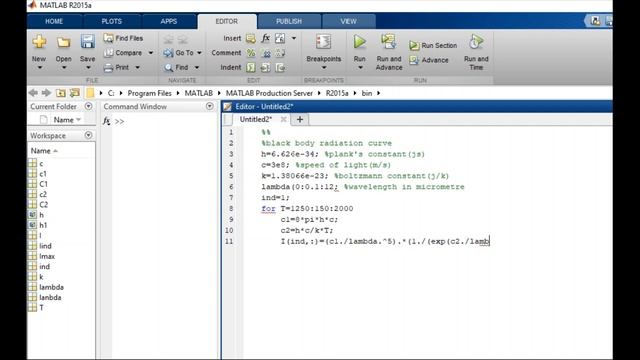Open the Open dropdown arrow
Viewport: 640px width, 360px height.
click(x=64, y=67)
